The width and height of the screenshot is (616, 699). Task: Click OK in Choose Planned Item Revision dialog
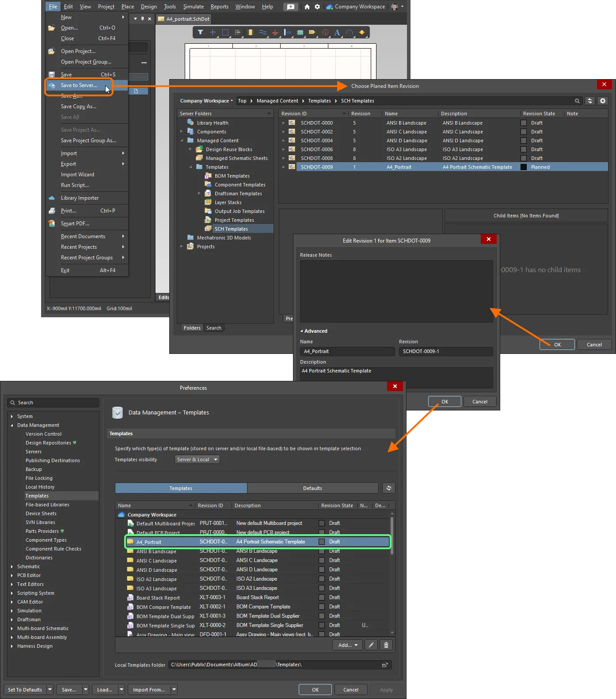(557, 345)
